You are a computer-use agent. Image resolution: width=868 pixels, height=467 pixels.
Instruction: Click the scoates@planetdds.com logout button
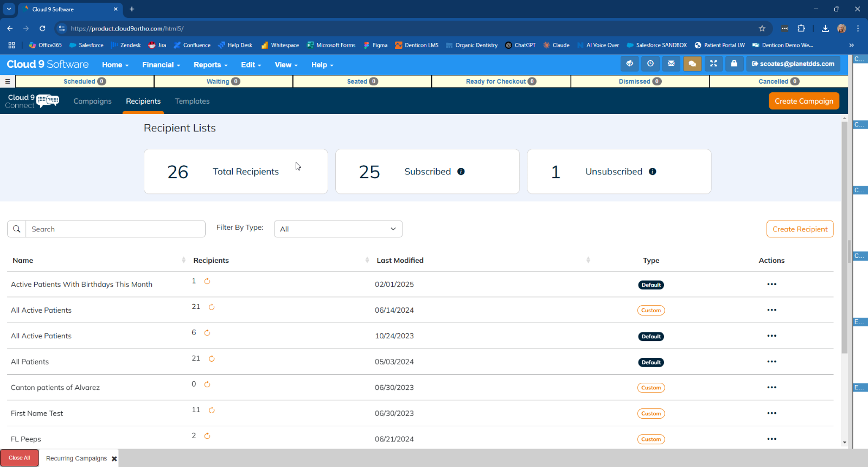click(x=793, y=64)
